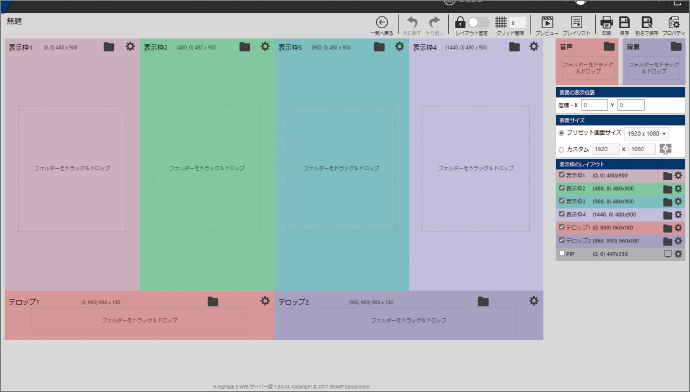Click the 無題 title text

point(14,21)
